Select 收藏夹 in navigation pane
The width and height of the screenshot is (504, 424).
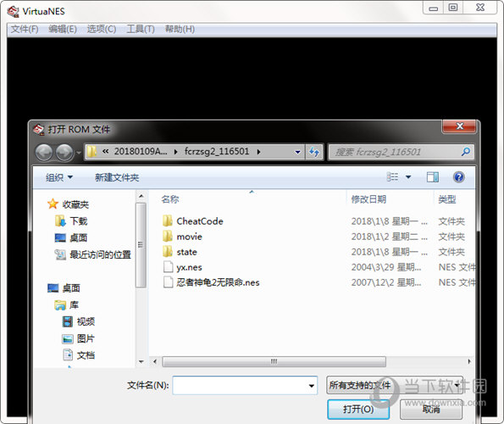(x=75, y=204)
